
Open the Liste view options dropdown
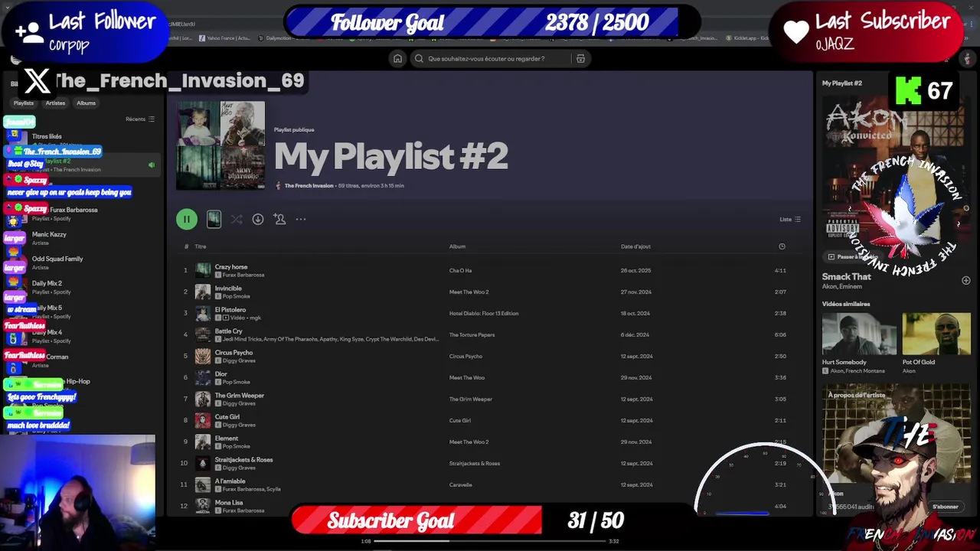coord(790,219)
